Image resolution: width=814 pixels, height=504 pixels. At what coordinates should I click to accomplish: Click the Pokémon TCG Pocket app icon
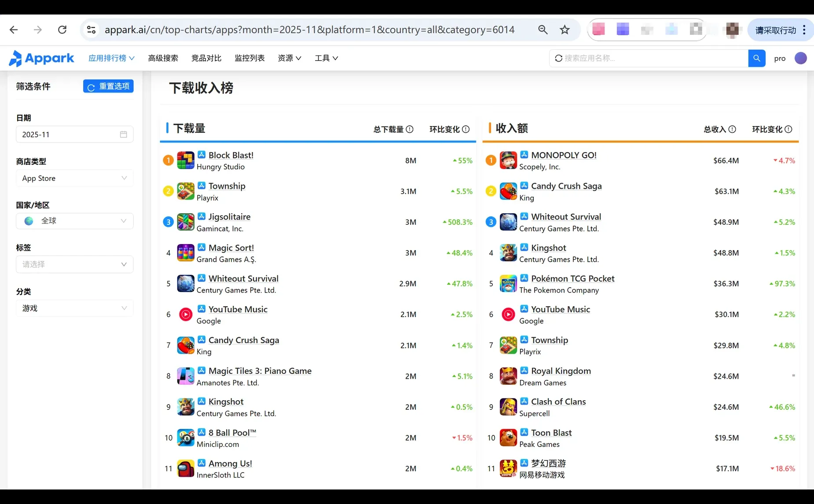click(508, 284)
